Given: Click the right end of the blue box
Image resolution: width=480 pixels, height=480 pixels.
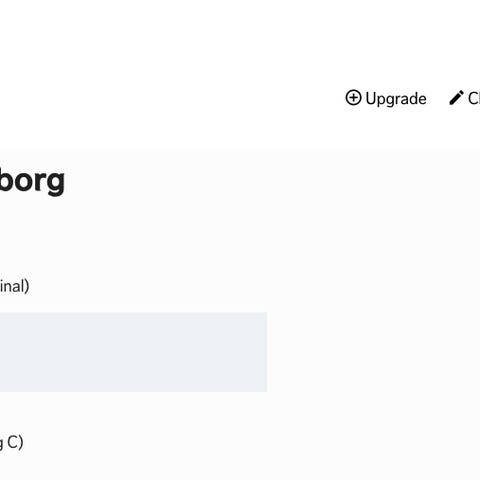Looking at the screenshot, I should [262, 352].
